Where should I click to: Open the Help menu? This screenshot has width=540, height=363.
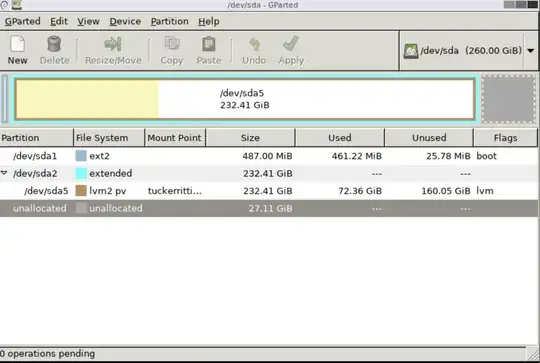point(209,21)
